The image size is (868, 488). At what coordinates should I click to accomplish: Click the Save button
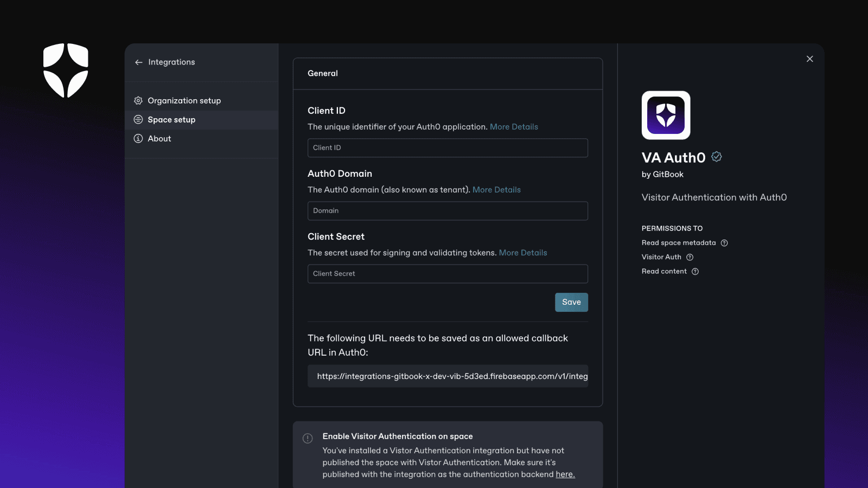(571, 303)
